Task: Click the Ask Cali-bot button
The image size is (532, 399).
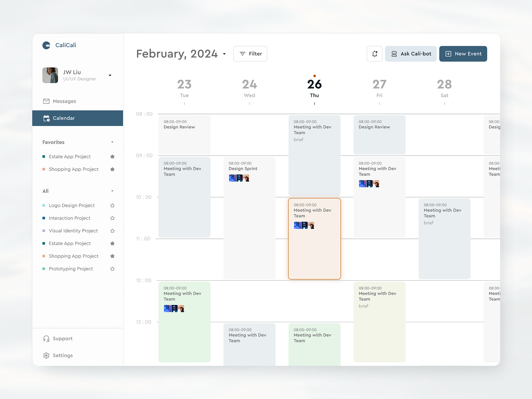Action: pos(411,54)
